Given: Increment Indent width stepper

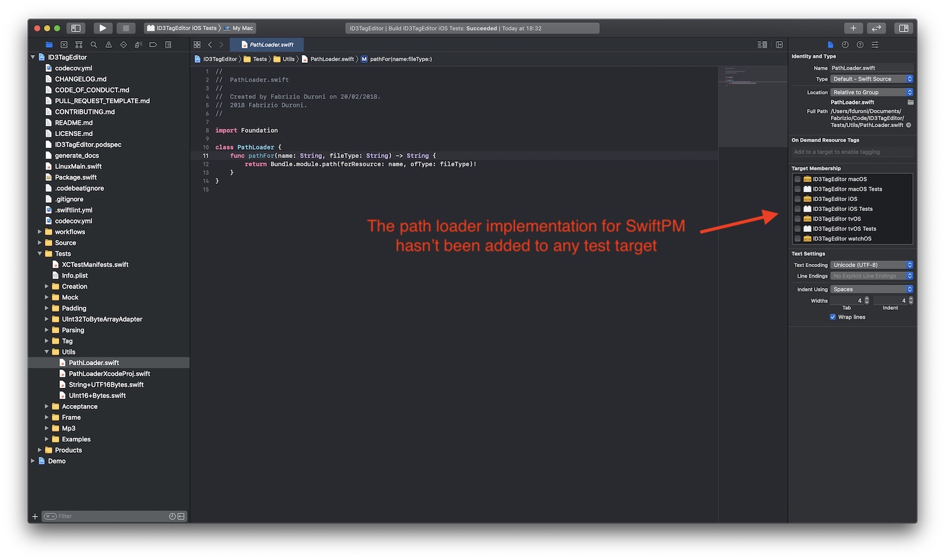Looking at the screenshot, I should pyautogui.click(x=911, y=299).
